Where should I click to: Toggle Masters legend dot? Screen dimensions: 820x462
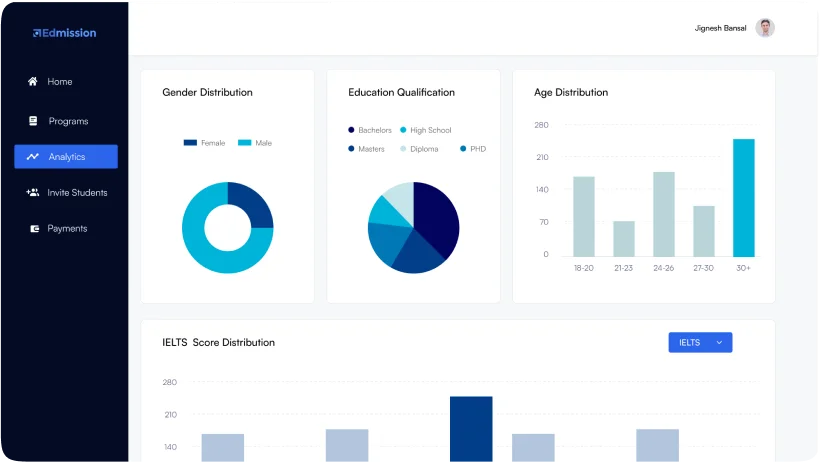coord(351,149)
